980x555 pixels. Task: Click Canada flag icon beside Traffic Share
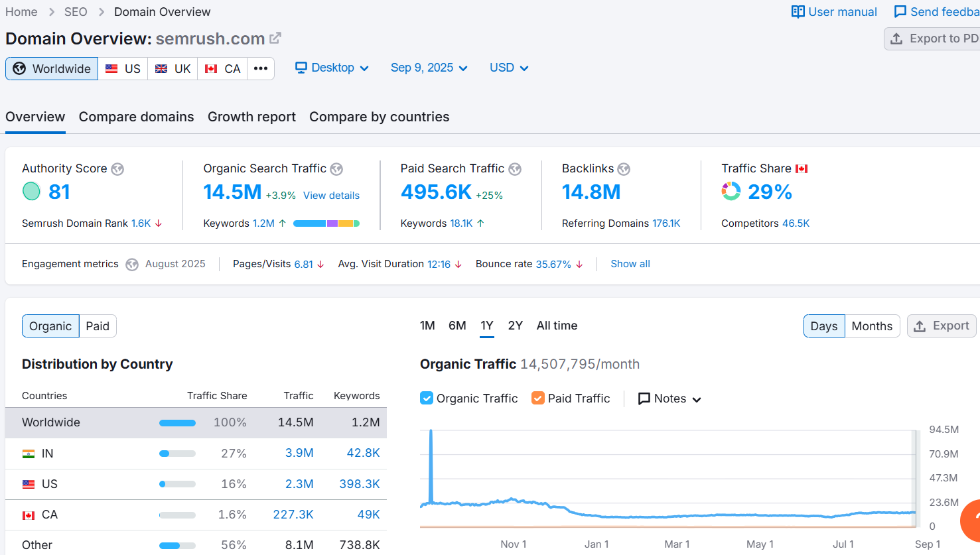point(802,169)
